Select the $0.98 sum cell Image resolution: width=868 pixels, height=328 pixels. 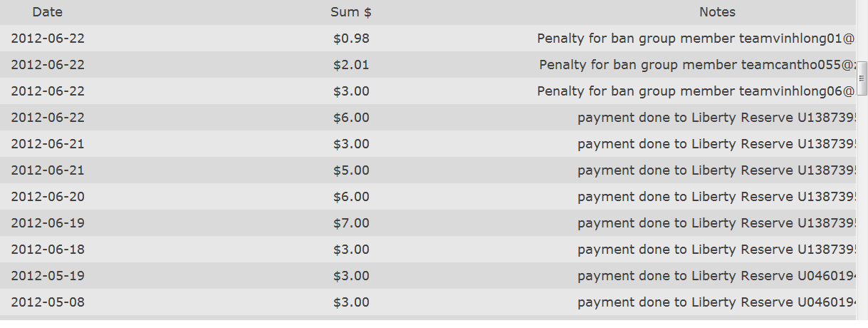pos(351,39)
